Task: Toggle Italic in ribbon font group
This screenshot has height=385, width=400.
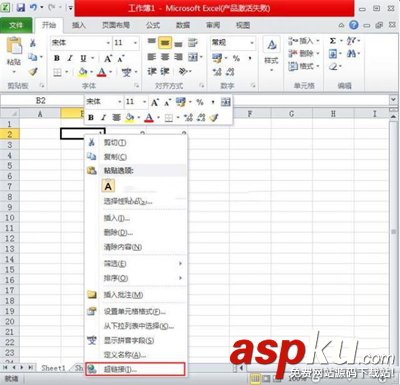Action: coord(70,58)
